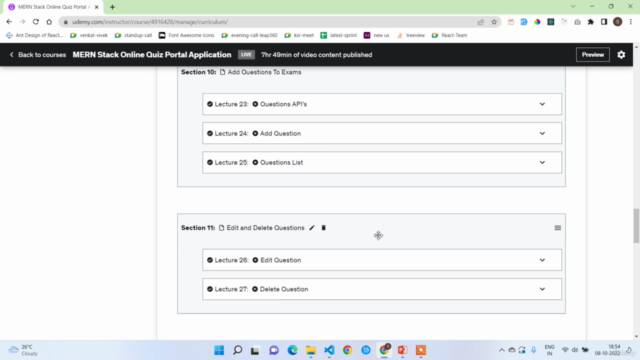Edit Section 11 title pencil icon
The image size is (640, 360).
point(312,228)
